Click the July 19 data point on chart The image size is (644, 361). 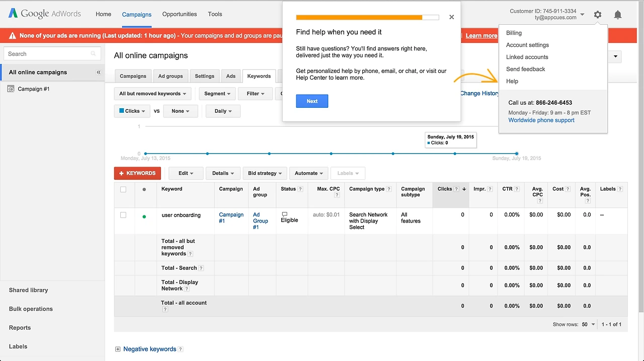pyautogui.click(x=517, y=154)
